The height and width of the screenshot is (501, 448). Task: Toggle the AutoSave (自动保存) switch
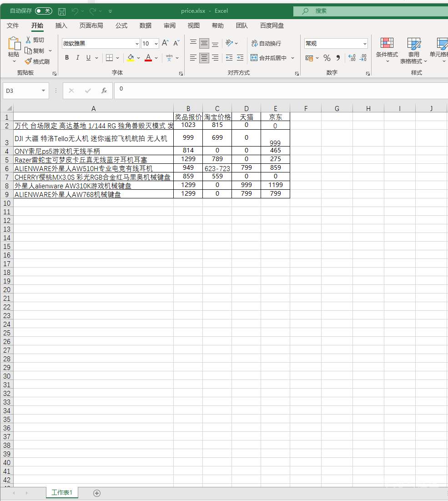click(x=43, y=11)
